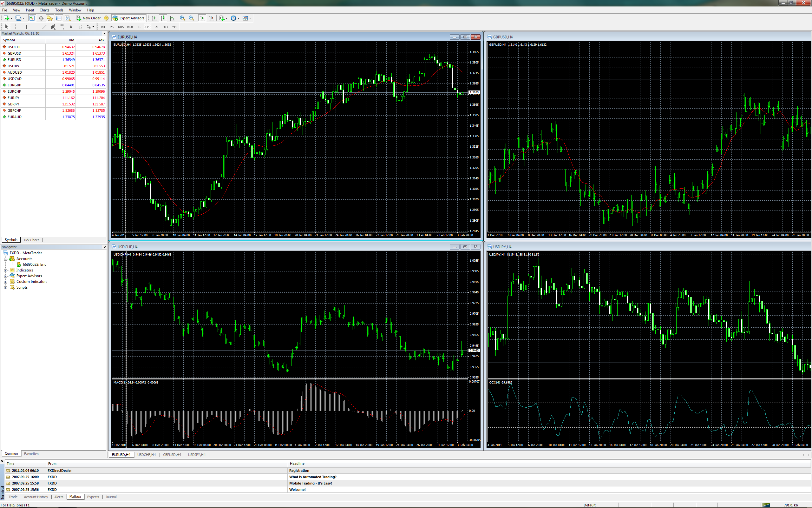Click the New Order button
The height and width of the screenshot is (508, 812).
click(88, 18)
